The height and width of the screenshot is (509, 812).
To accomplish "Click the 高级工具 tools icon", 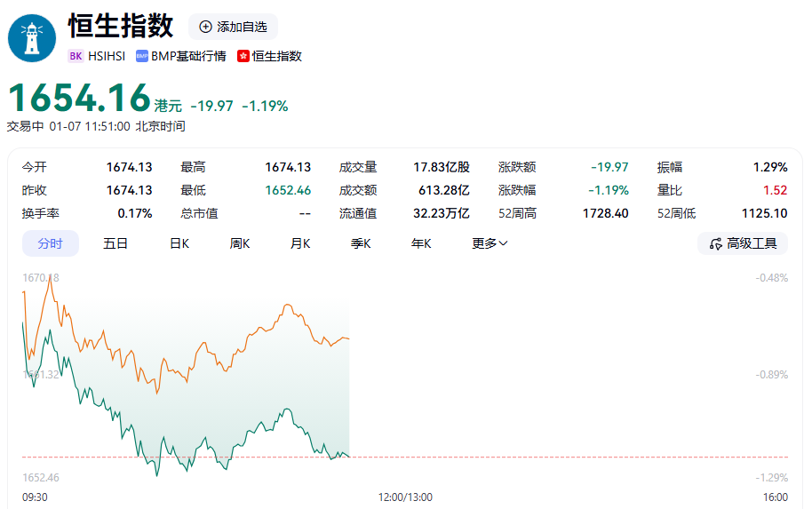I will pos(715,243).
